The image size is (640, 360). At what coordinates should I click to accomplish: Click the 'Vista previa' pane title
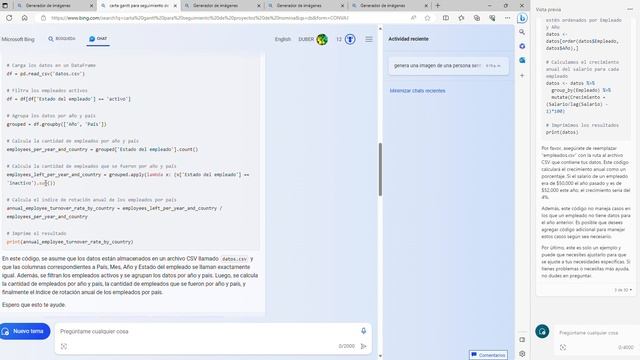pyautogui.click(x=548, y=9)
